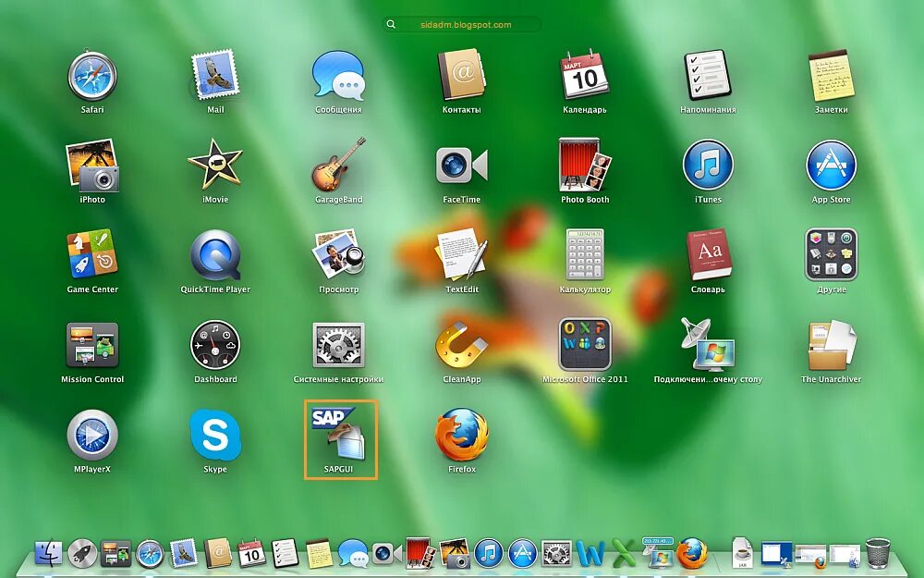Open the Сообщения app in Launchpad

[x=339, y=76]
